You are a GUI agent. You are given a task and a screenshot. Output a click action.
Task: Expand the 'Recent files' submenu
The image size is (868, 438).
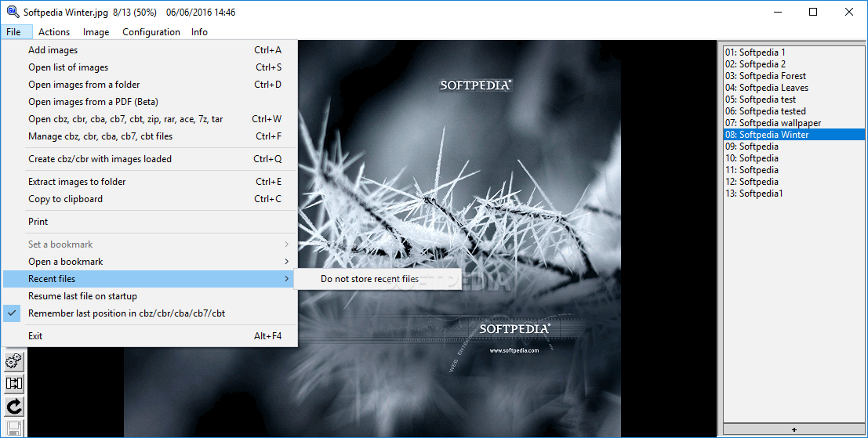[150, 279]
